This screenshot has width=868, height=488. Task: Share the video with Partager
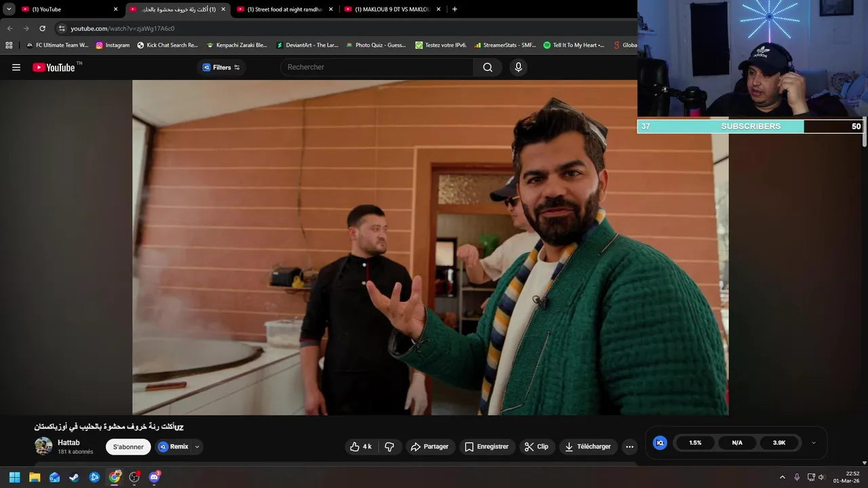pyautogui.click(x=429, y=447)
